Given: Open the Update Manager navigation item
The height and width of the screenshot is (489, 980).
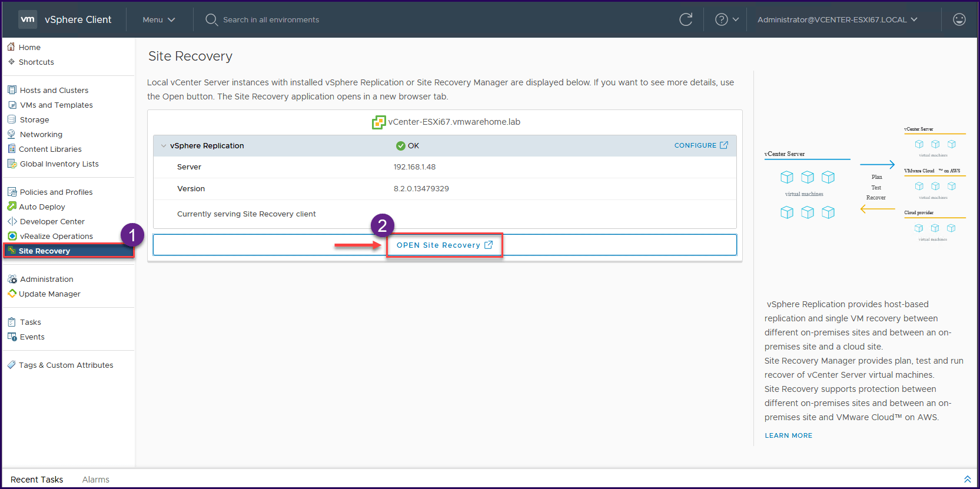Looking at the screenshot, I should point(49,294).
